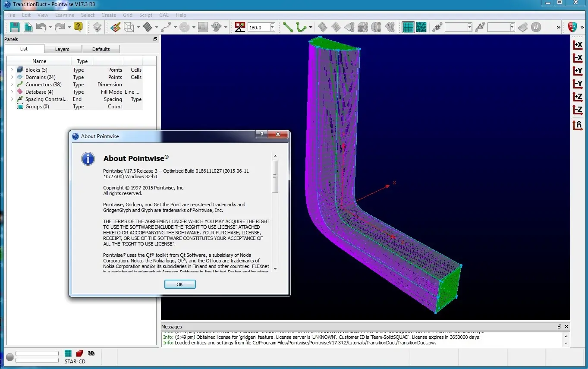Open the Examine menu
Screen dimensions: 588x369
click(65, 15)
